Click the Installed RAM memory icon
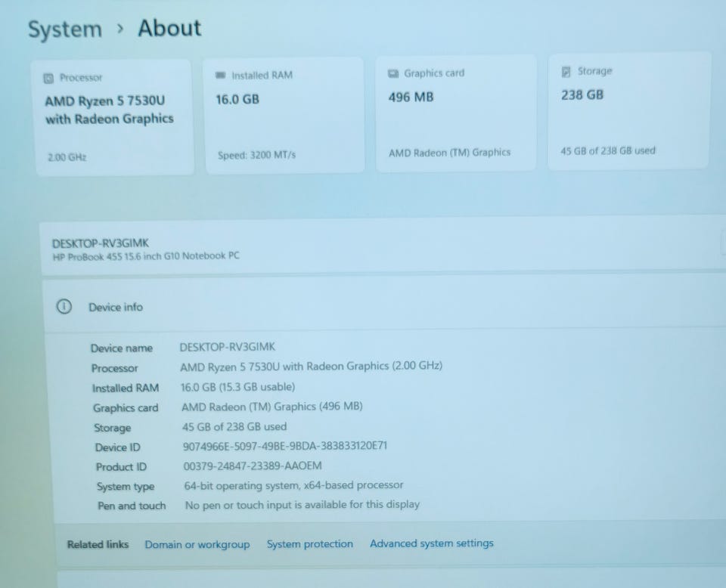 (220, 75)
